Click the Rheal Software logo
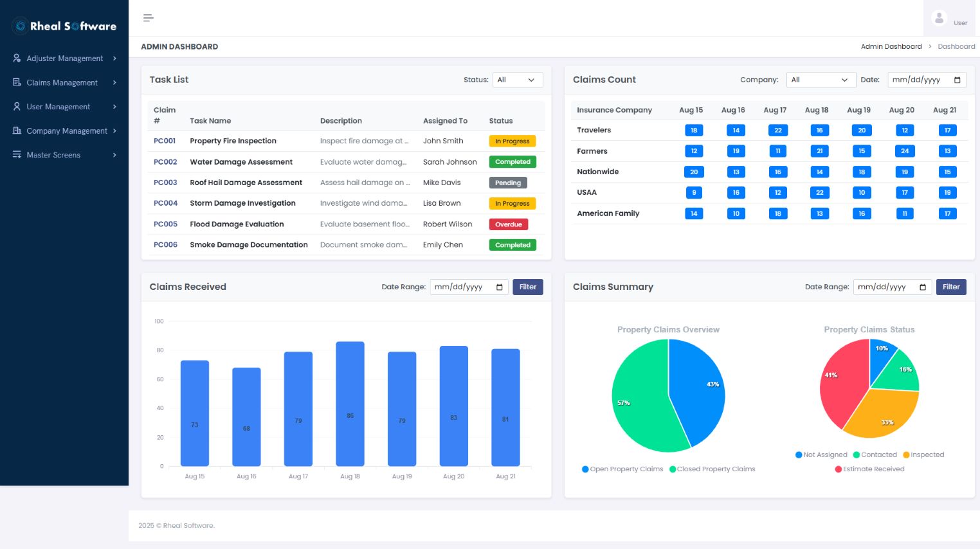Viewport: 980px width, 549px height. click(x=64, y=26)
